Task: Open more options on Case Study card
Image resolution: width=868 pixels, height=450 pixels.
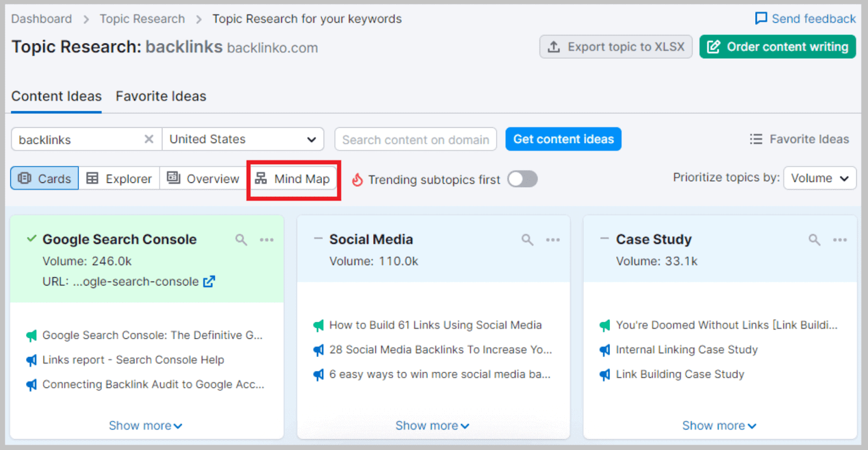Action: coord(840,240)
